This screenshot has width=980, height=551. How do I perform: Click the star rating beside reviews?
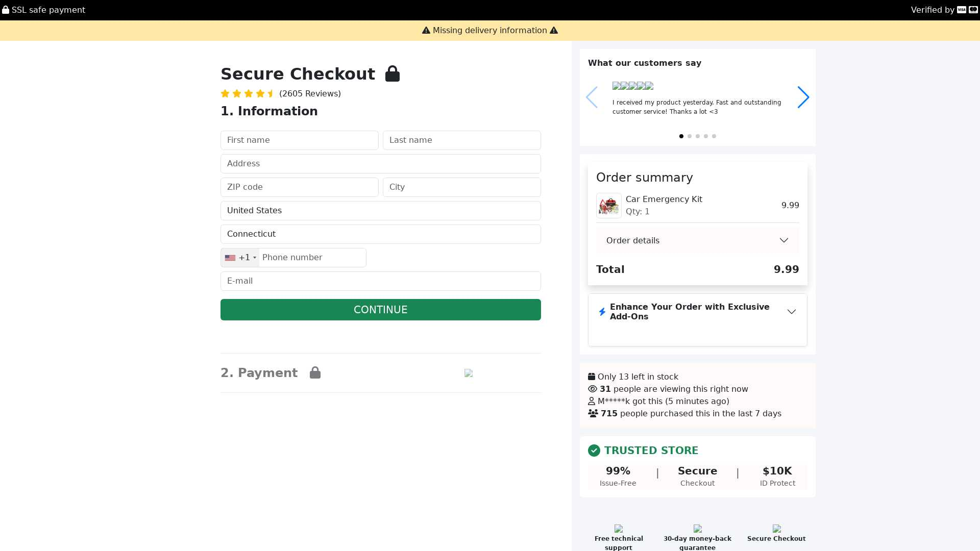(248, 93)
